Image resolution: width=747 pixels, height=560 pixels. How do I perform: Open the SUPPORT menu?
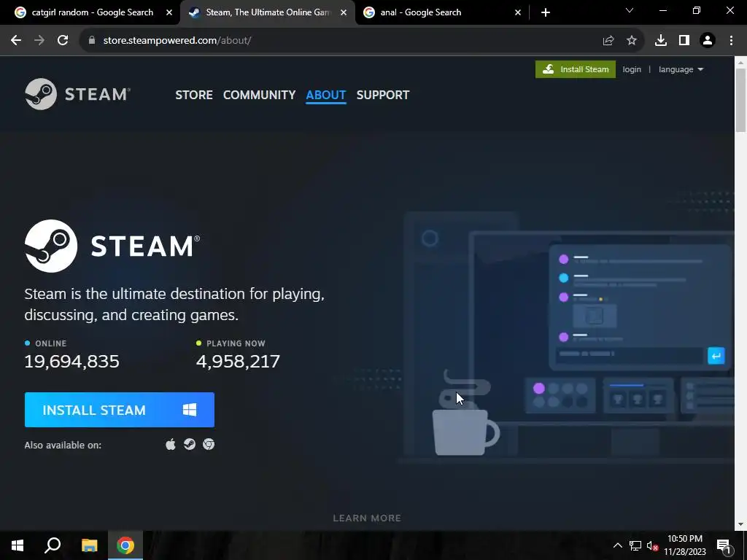point(383,95)
